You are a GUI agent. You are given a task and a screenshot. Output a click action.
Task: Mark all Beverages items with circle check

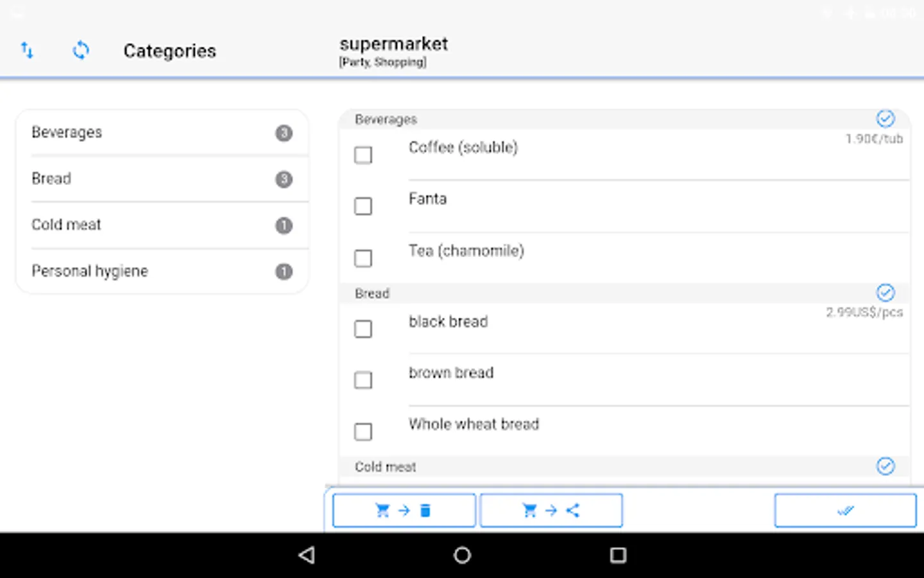click(886, 119)
